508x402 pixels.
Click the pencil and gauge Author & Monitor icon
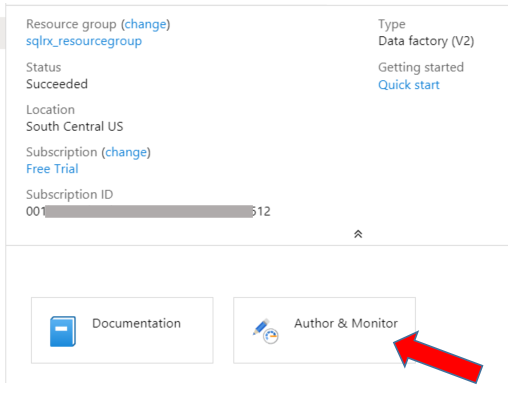266,331
